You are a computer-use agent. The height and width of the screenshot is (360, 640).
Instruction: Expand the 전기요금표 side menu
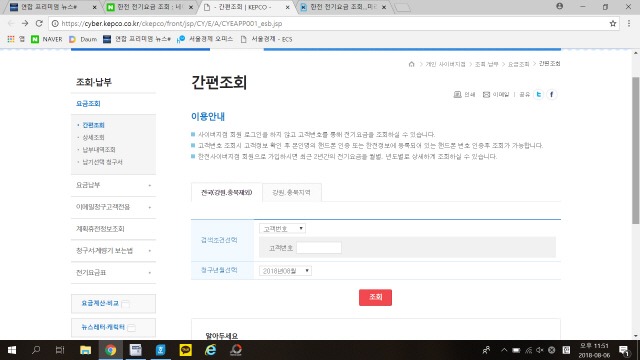pyautogui.click(x=113, y=273)
